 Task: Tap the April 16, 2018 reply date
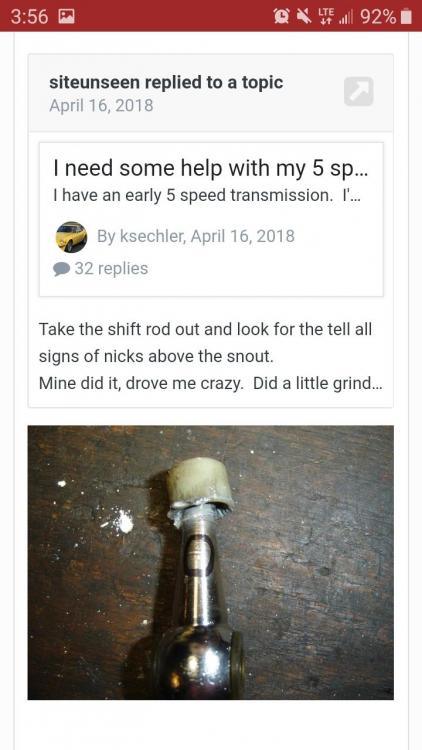[101, 105]
